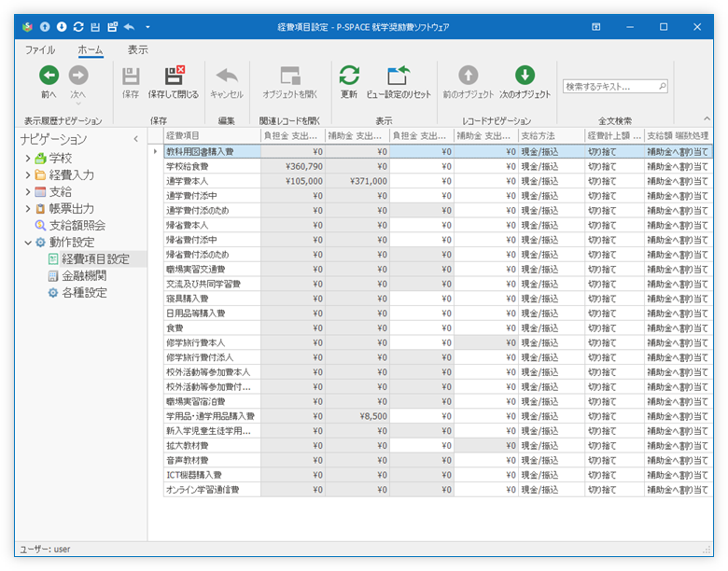The image size is (728, 571).
Task: Select 支給 in navigation tree
Action: click(61, 191)
